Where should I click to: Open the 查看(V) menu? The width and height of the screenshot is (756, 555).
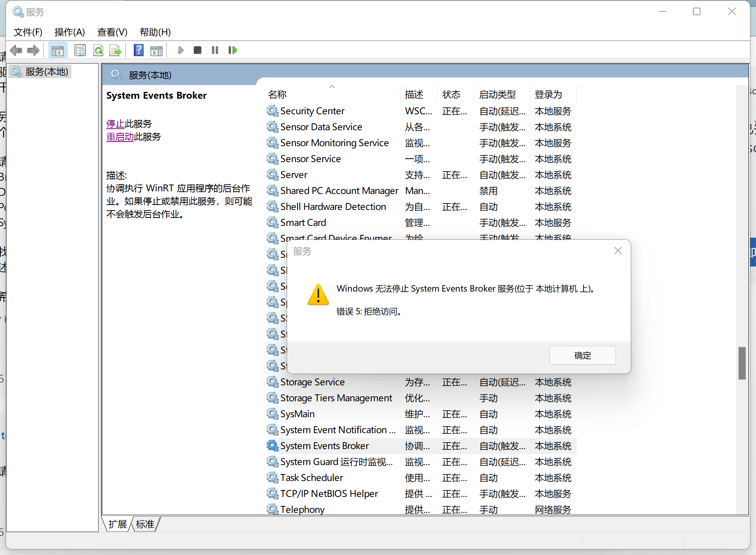(x=112, y=32)
